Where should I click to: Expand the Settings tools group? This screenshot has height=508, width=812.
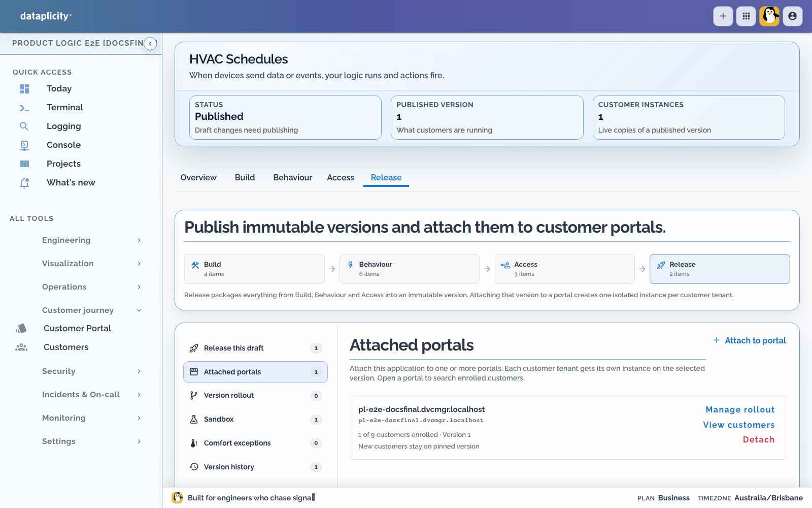[x=91, y=441]
